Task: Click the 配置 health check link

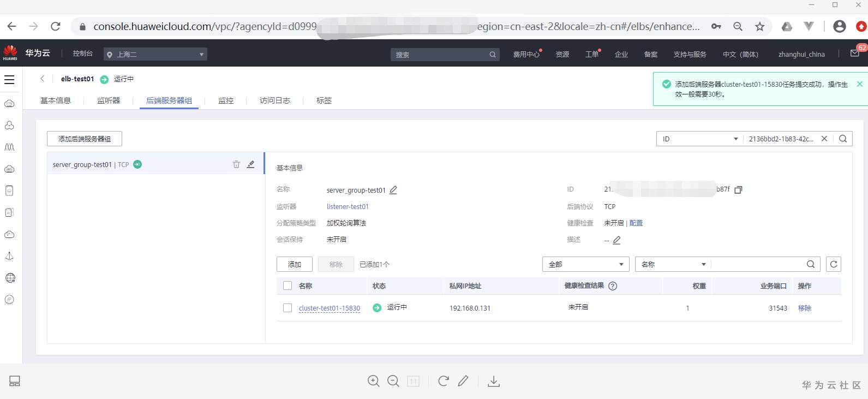Action: pos(636,223)
